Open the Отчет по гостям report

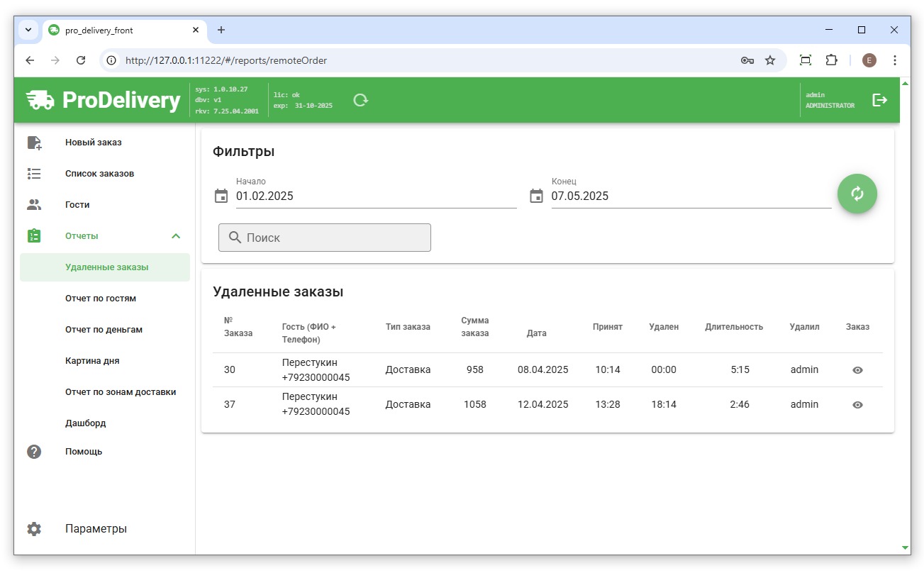(x=101, y=299)
